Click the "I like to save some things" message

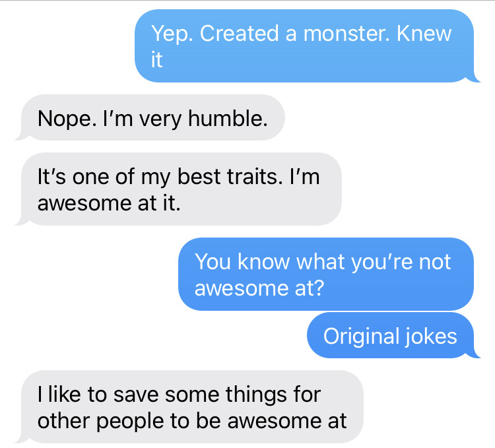coord(191,407)
